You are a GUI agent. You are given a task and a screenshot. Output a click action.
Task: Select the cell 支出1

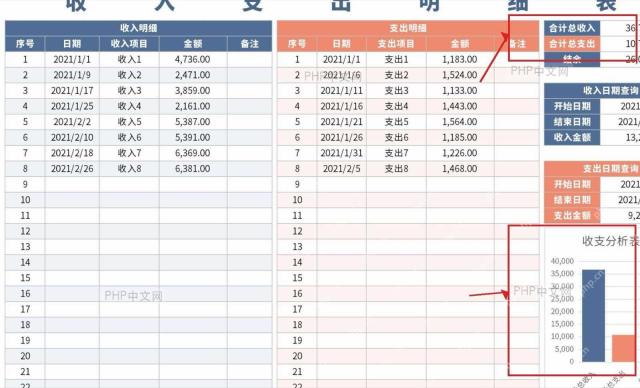[396, 59]
